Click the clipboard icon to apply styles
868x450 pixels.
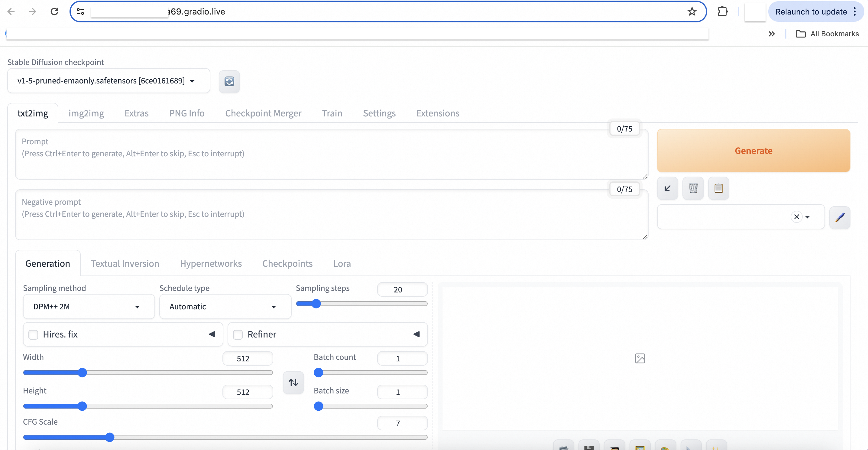(x=718, y=188)
